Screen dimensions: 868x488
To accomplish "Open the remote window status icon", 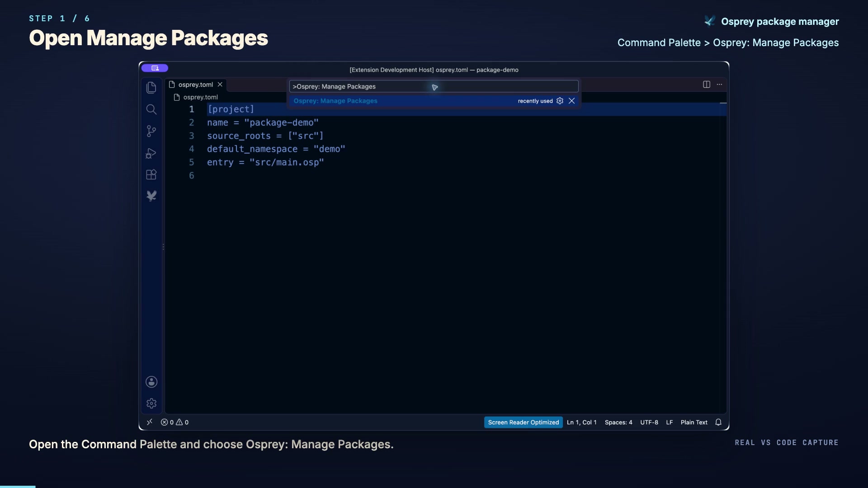I will pos(150,422).
